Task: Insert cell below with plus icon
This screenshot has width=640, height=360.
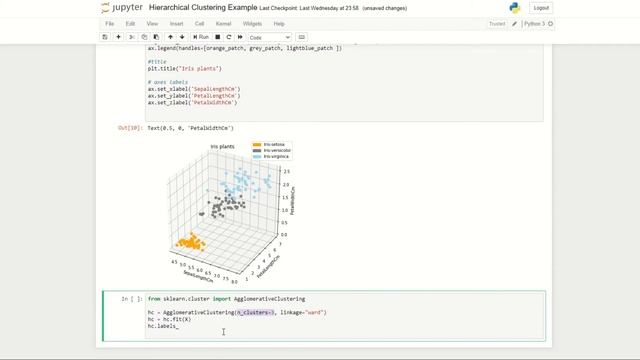Action: click(118, 37)
